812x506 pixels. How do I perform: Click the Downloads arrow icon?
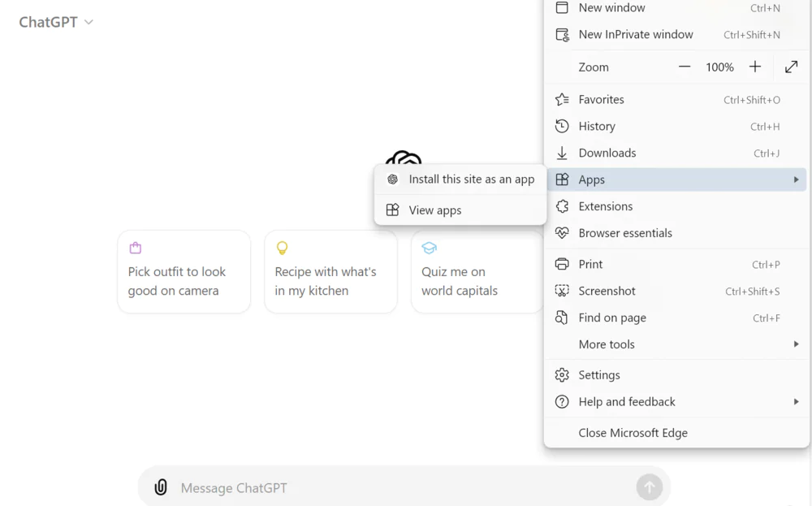562,153
